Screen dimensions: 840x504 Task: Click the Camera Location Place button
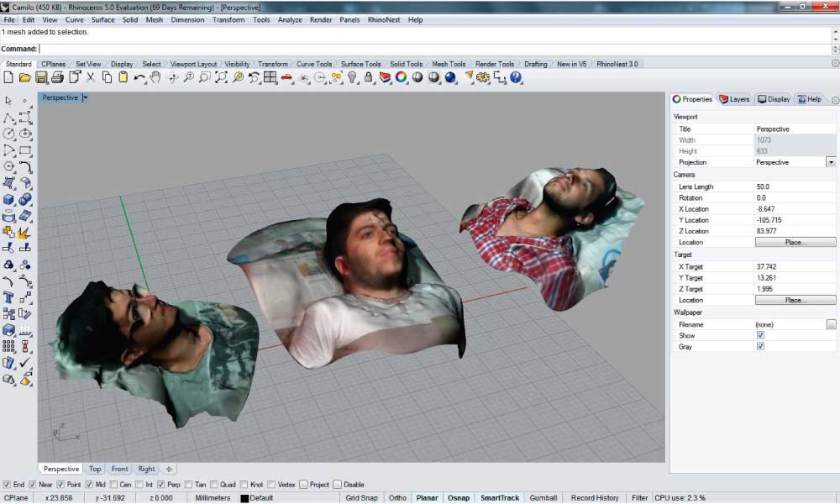tap(795, 242)
